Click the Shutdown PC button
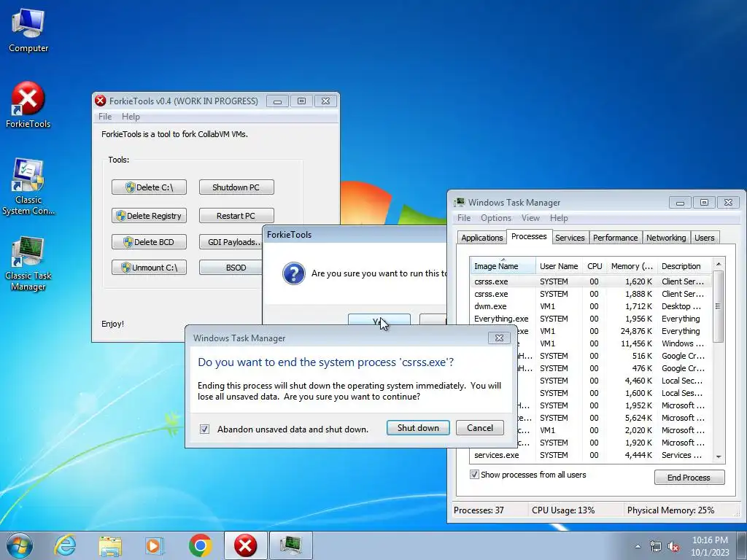The image size is (747, 560). (x=236, y=187)
